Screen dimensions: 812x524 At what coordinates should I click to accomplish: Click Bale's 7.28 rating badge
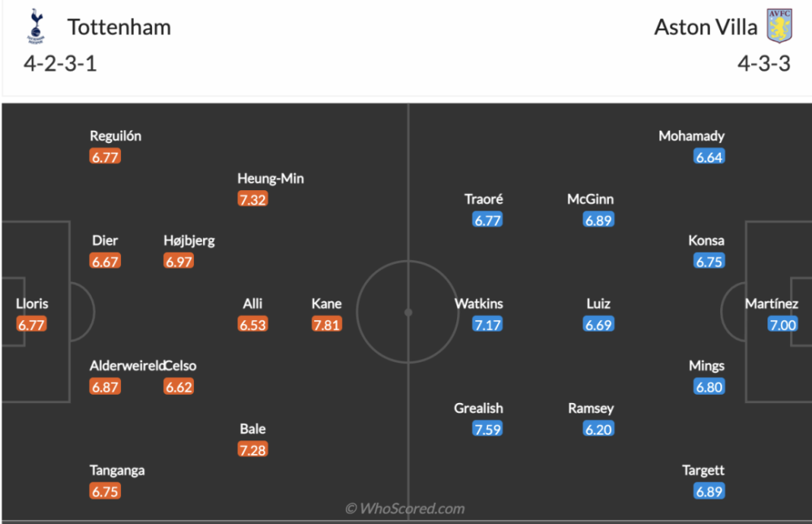[x=253, y=449]
